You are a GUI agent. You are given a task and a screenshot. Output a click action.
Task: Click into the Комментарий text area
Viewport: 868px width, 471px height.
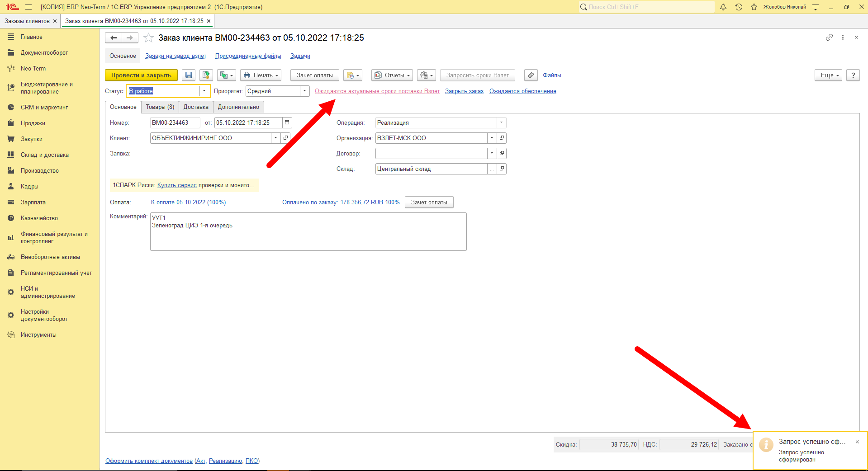[x=308, y=231]
